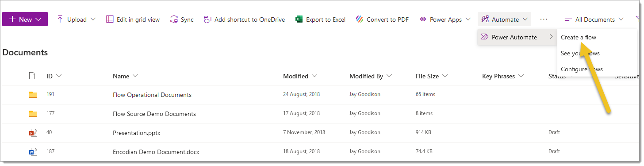
Task: Click the Add shortcut to OneDrive icon
Action: click(207, 19)
